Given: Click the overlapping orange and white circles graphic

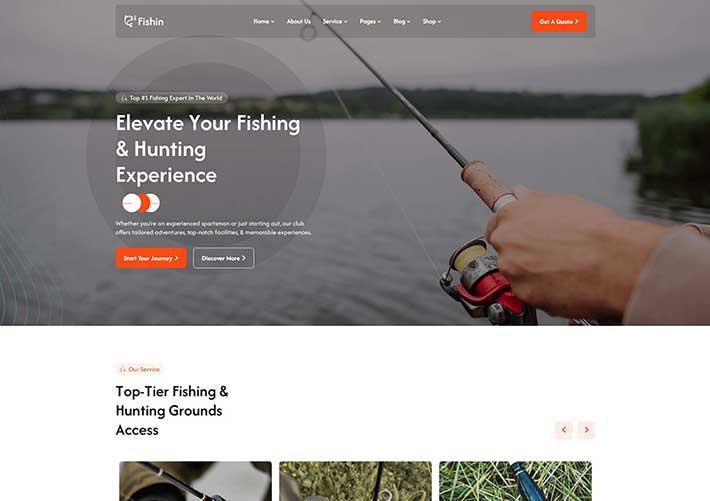Looking at the screenshot, I should [x=141, y=203].
